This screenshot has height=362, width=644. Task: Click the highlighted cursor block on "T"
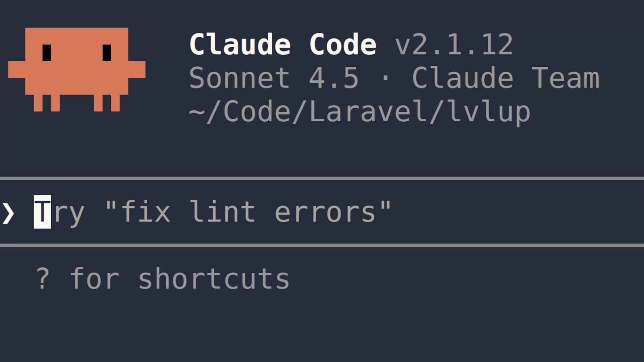point(43,212)
